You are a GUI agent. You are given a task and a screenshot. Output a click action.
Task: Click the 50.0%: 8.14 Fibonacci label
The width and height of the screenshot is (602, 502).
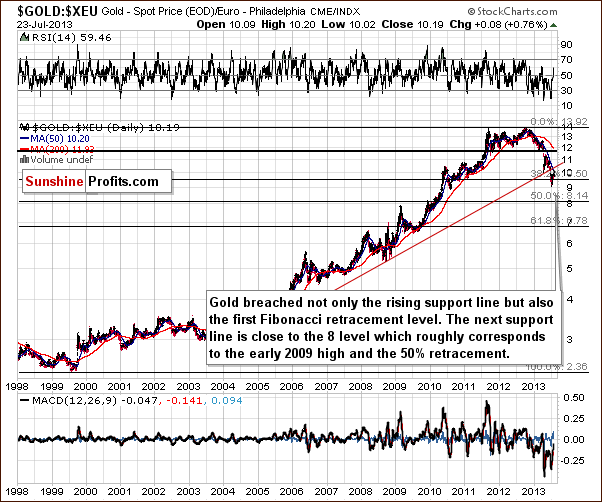[x=559, y=196]
